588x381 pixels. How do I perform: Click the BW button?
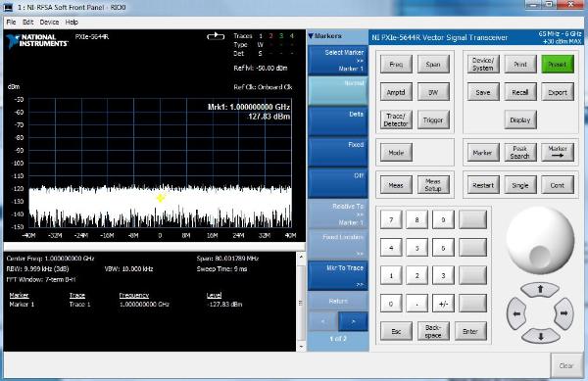tap(433, 92)
